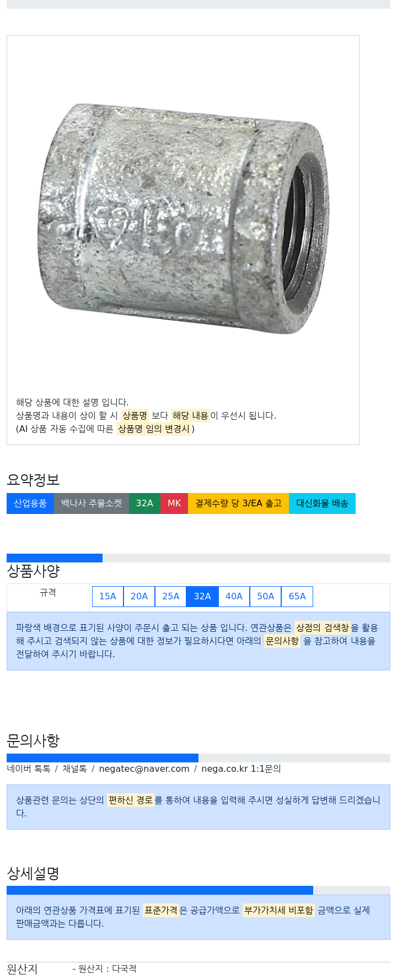
Task: Click the 문의사항 section progress bar
Action: [x=198, y=758]
